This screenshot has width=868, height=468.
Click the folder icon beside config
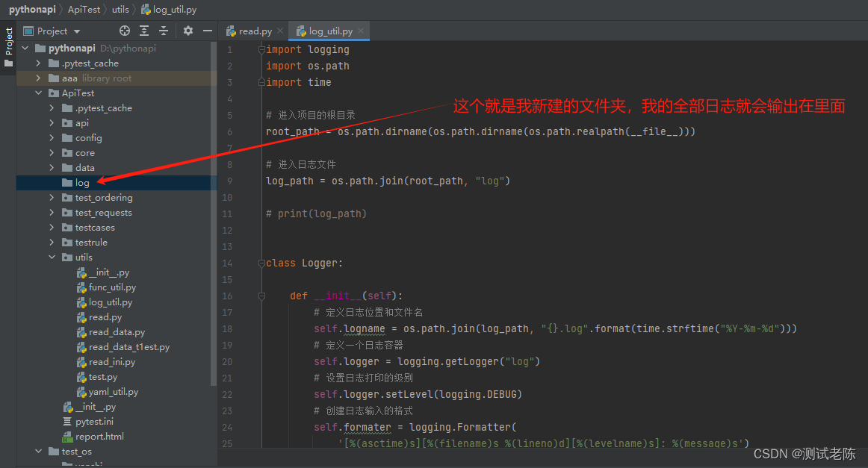67,138
